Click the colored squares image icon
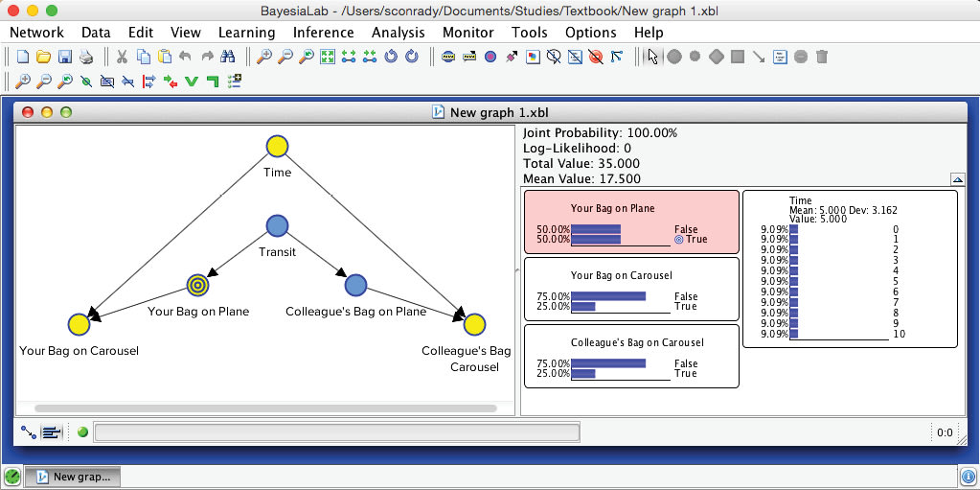Image resolution: width=980 pixels, height=490 pixels. pos(533,57)
